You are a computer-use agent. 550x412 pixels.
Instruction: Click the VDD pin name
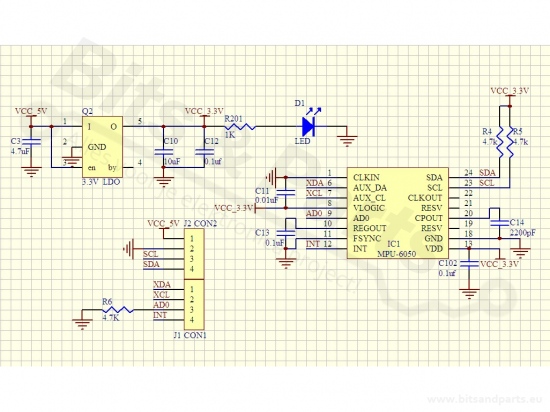click(x=434, y=249)
